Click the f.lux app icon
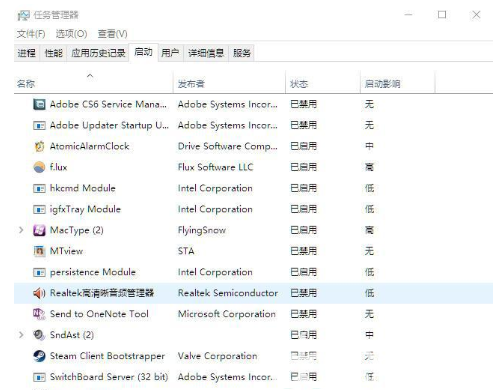The image size is (500, 390). (x=39, y=167)
